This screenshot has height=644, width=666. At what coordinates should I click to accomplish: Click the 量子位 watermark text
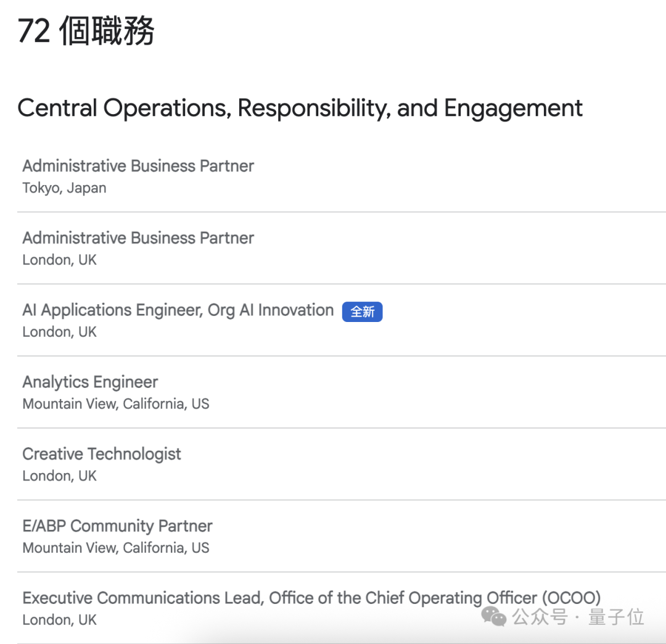pos(616,617)
